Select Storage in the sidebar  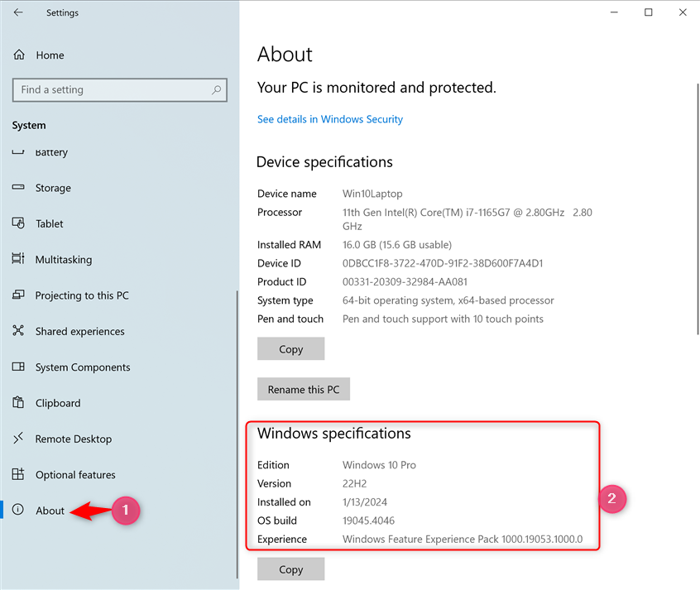click(53, 188)
